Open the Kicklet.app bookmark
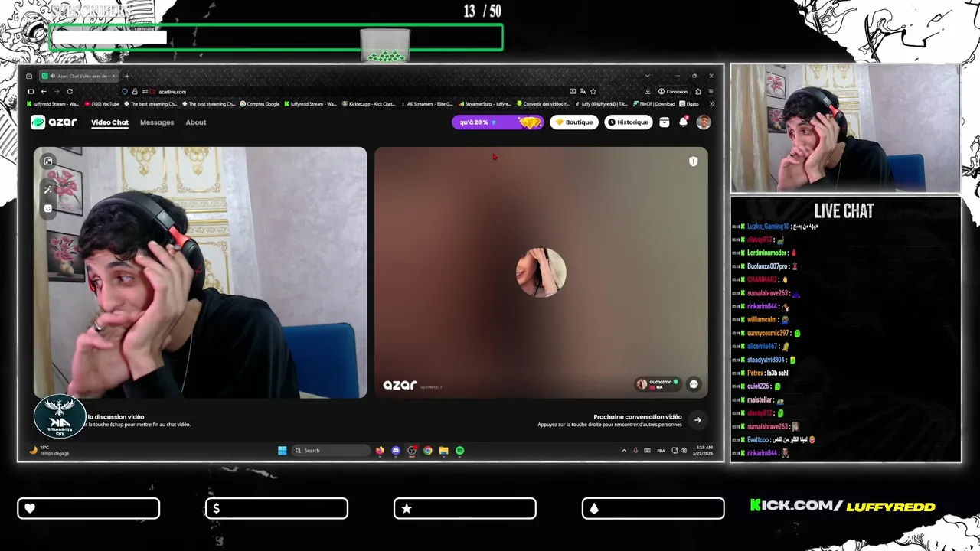The image size is (980, 551). click(370, 104)
